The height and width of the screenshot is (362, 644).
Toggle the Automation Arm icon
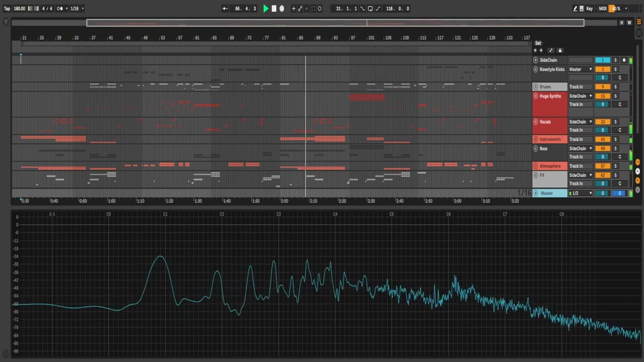click(x=300, y=9)
